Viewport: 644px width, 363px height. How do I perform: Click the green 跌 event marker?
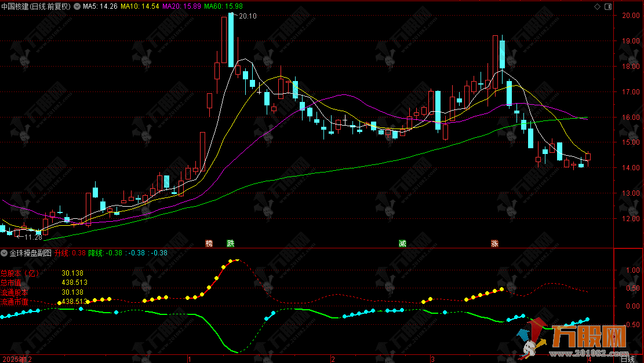click(x=231, y=243)
